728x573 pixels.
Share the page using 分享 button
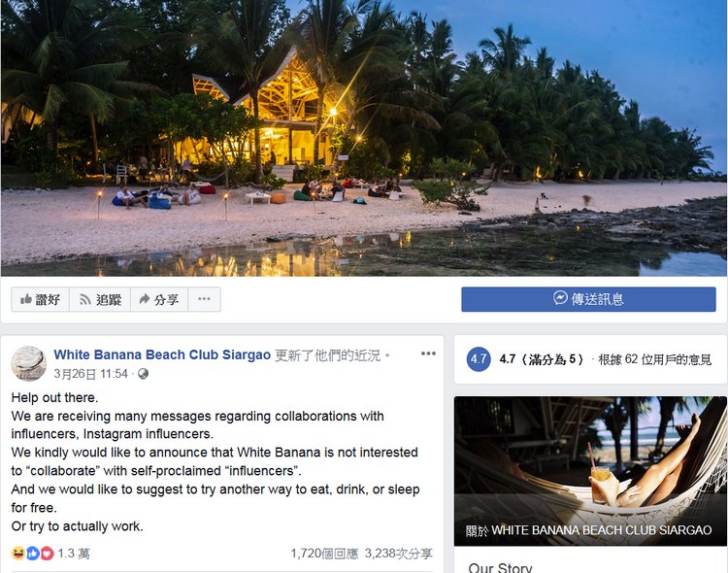159,300
